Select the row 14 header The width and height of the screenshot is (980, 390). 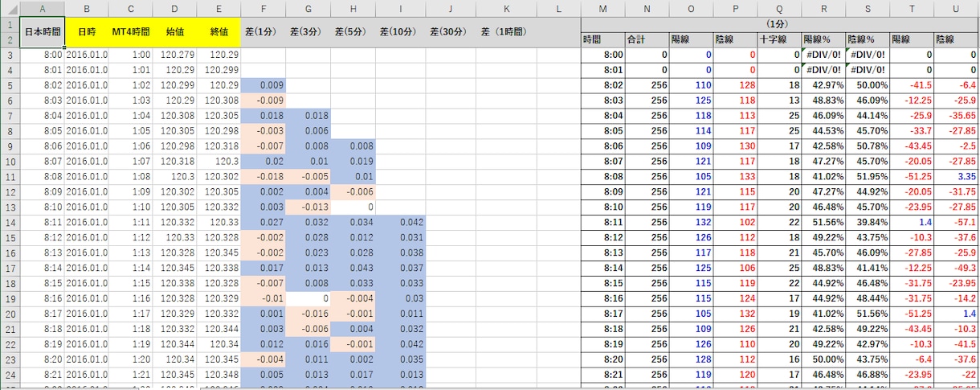tap(9, 222)
